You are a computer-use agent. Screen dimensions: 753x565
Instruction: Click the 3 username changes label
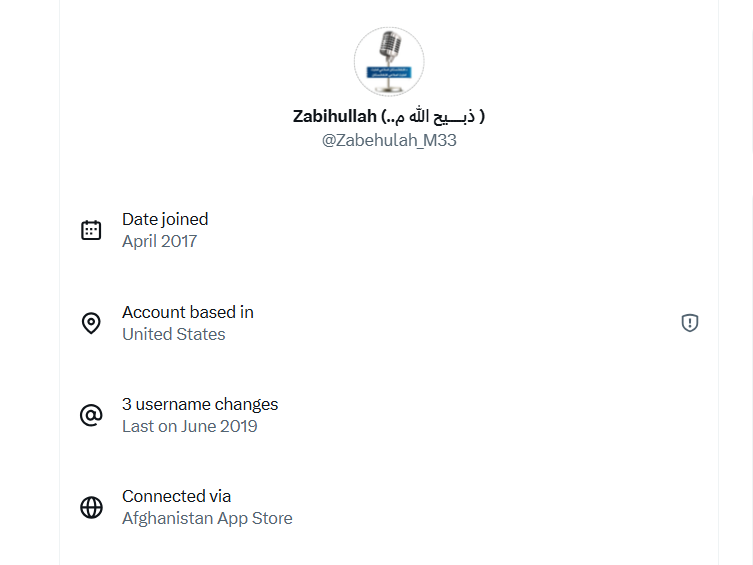(x=200, y=404)
